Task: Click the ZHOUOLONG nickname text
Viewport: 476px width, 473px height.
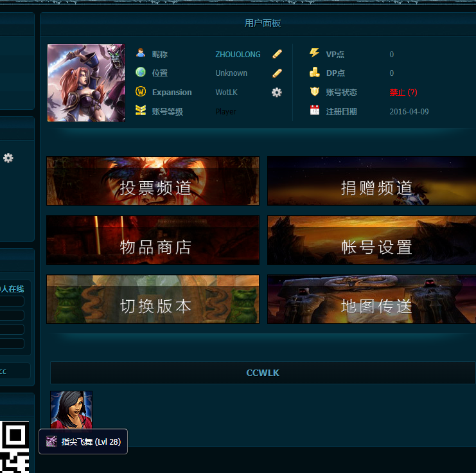Action: [x=238, y=55]
